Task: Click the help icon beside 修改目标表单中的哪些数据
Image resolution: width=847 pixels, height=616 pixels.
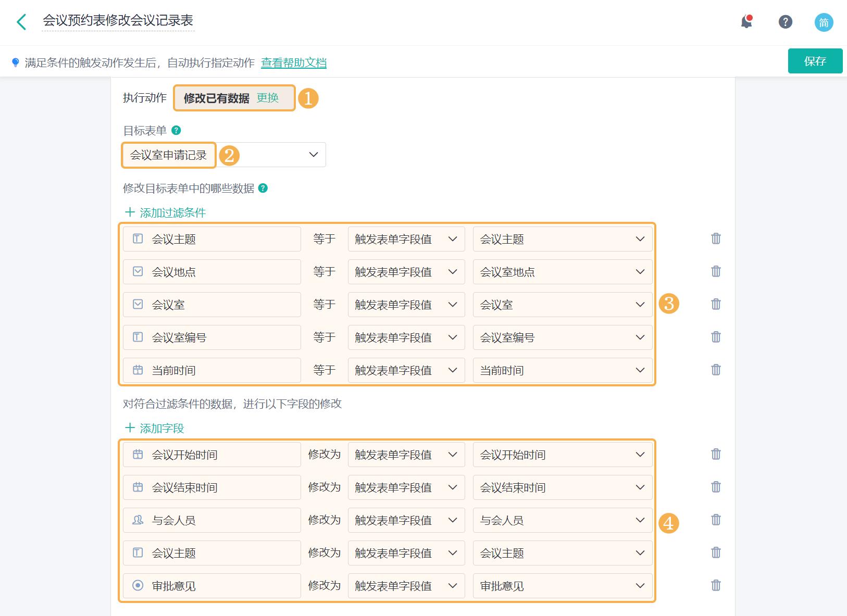Action: (265, 188)
